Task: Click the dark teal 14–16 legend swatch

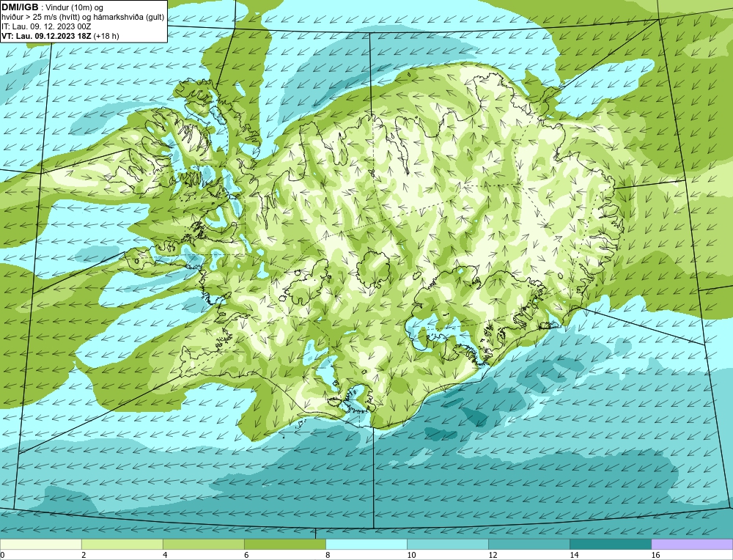Action: (610, 544)
